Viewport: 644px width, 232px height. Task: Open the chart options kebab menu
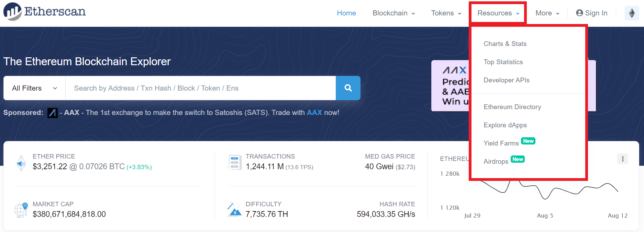coord(622,159)
